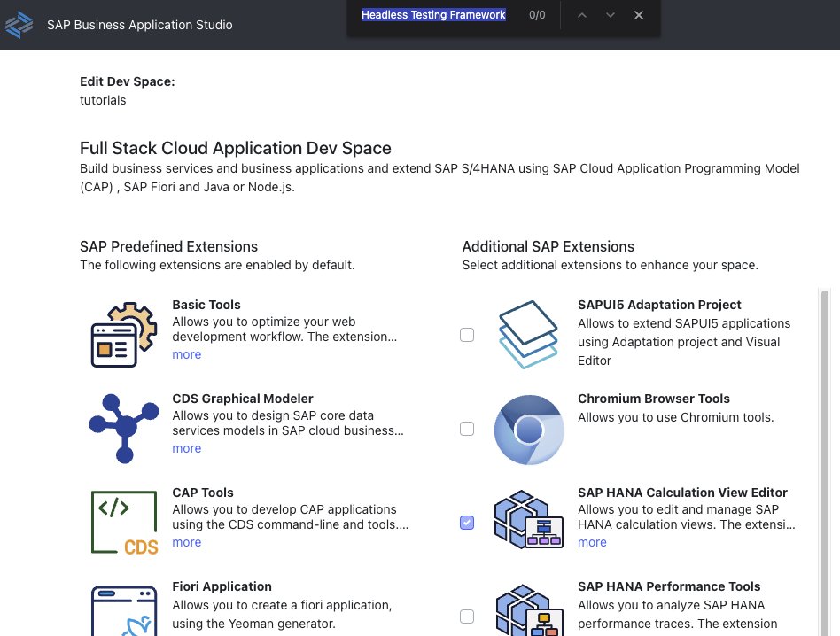Click the 'Edit Dev Space:' label
The width and height of the screenshot is (840, 636).
point(128,81)
